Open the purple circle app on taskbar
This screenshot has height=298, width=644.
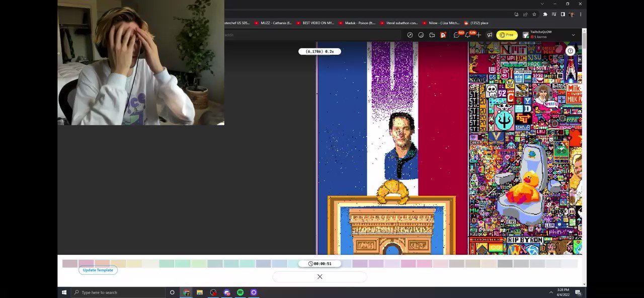(x=254, y=292)
